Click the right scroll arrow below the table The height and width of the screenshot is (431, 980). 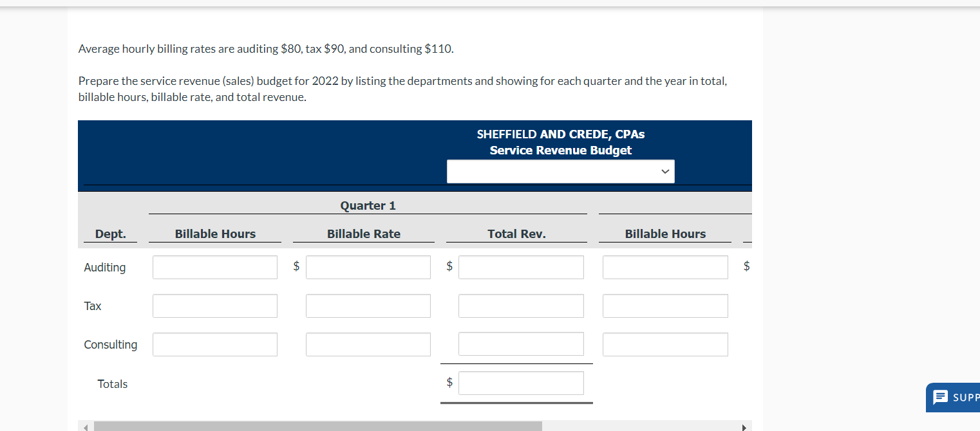click(745, 426)
